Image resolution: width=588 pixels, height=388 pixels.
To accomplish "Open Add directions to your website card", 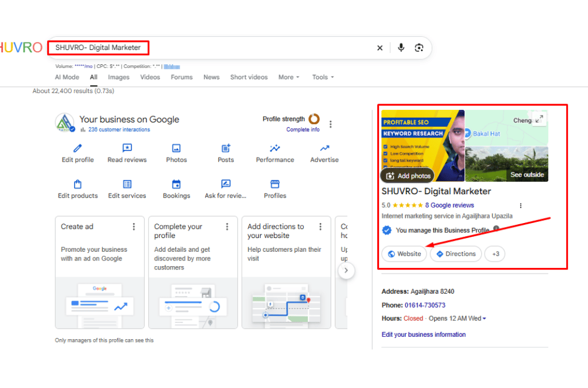I will tap(286, 272).
